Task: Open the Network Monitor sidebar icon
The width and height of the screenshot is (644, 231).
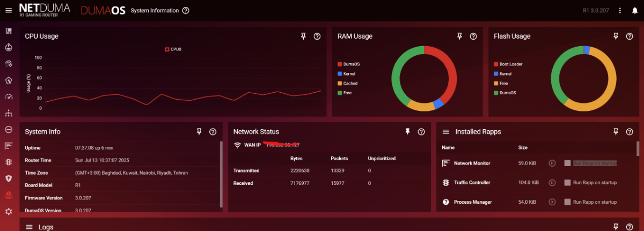Action: pos(8,146)
